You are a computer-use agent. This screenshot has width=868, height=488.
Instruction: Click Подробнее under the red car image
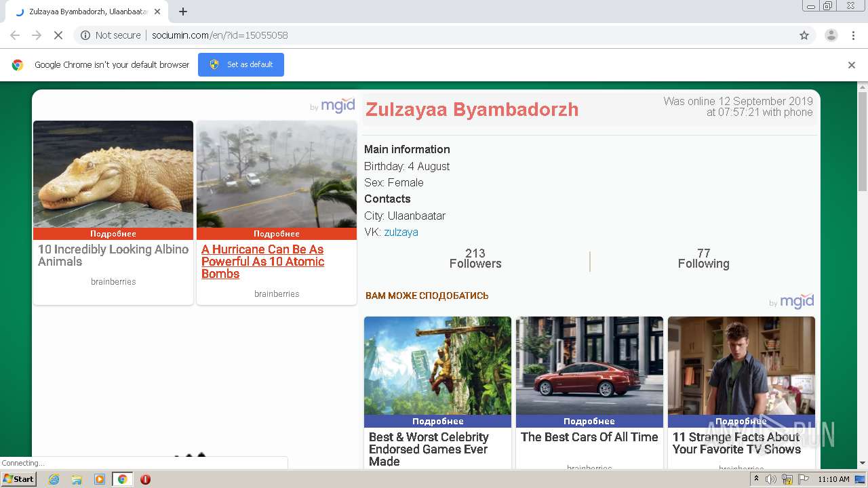[589, 422]
